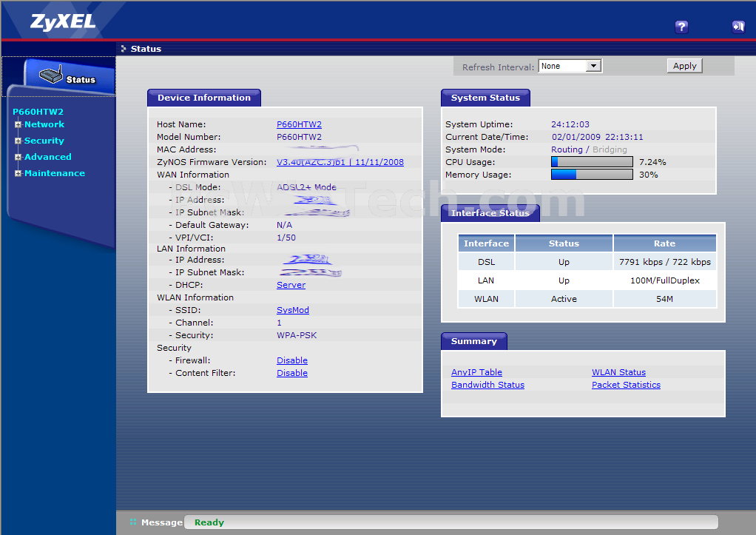Click the Status page title
Screen dimensions: 756x535
tap(146, 49)
